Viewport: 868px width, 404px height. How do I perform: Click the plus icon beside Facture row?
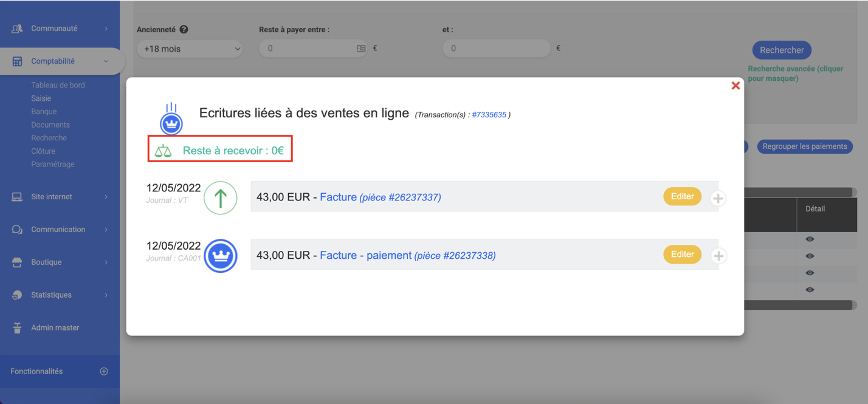click(x=718, y=198)
